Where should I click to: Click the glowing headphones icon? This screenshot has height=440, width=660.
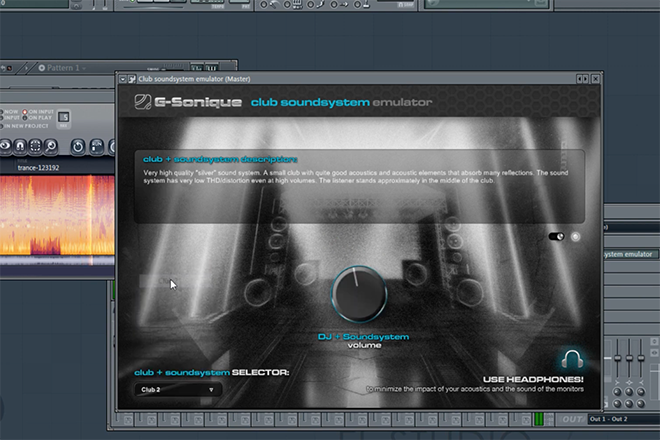(x=572, y=360)
